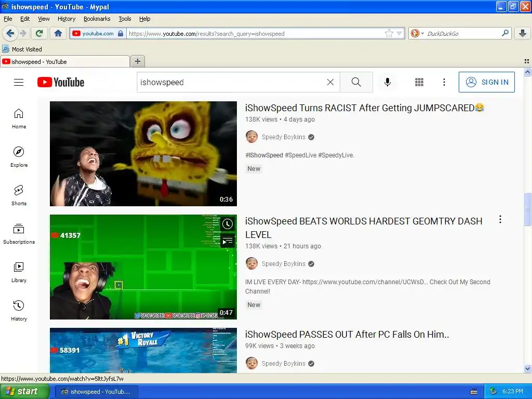Click the vertical scrollbar thumb
This screenshot has height=399, width=532.
(x=527, y=209)
